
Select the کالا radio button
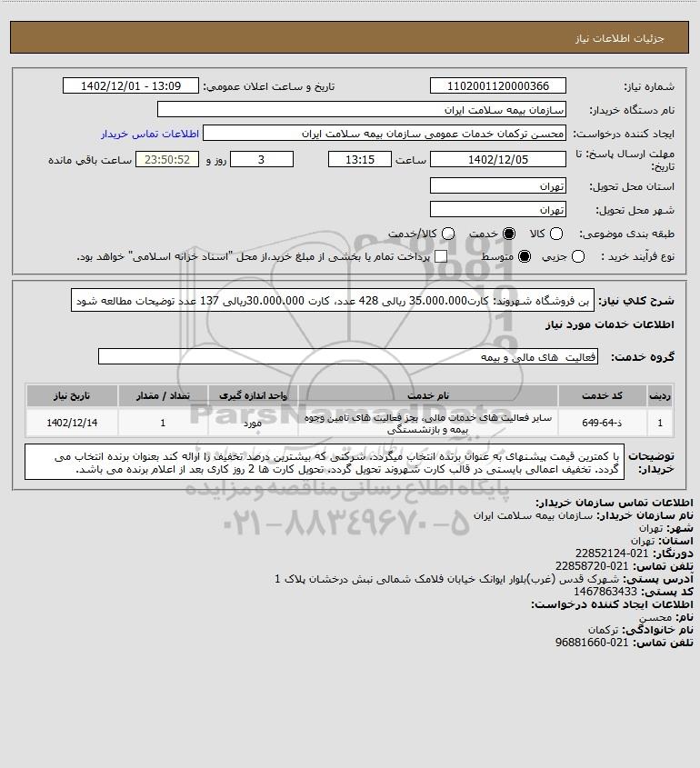pos(556,234)
